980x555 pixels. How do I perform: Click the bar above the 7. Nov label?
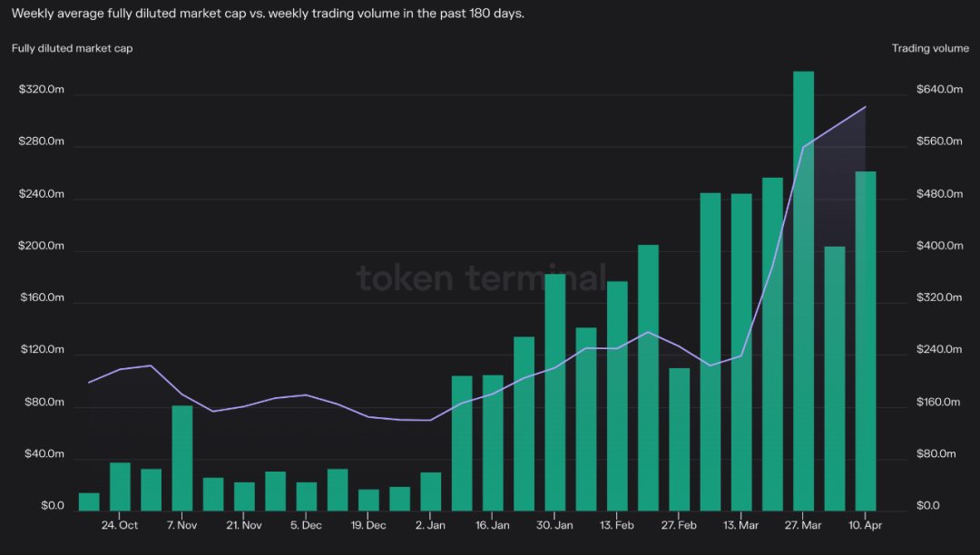(182, 457)
